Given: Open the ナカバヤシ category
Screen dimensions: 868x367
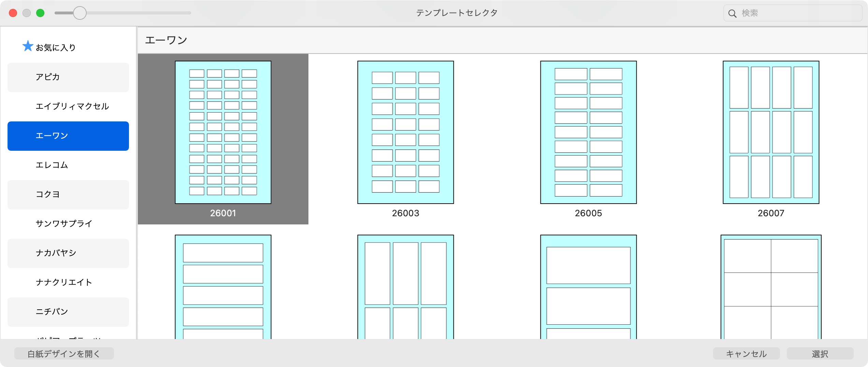Looking at the screenshot, I should click(x=68, y=253).
